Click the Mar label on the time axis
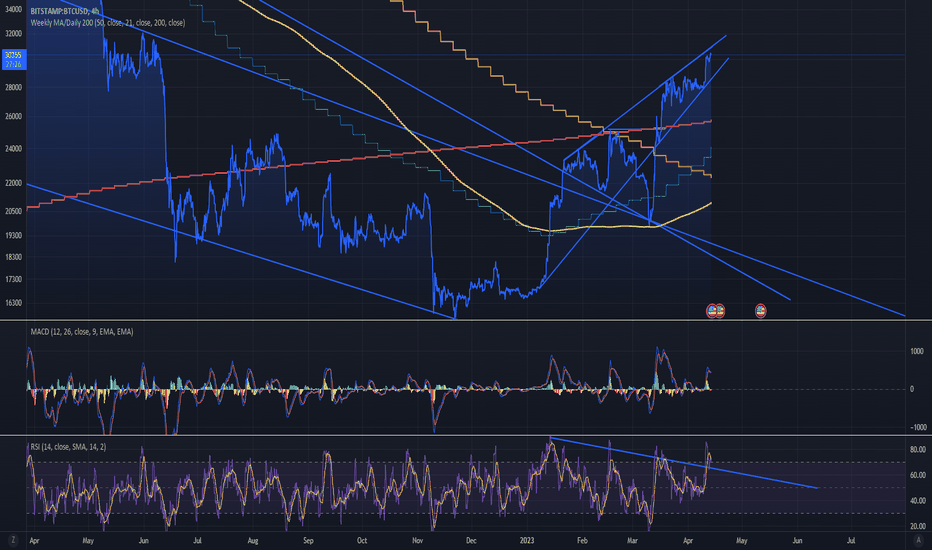 pyautogui.click(x=632, y=540)
